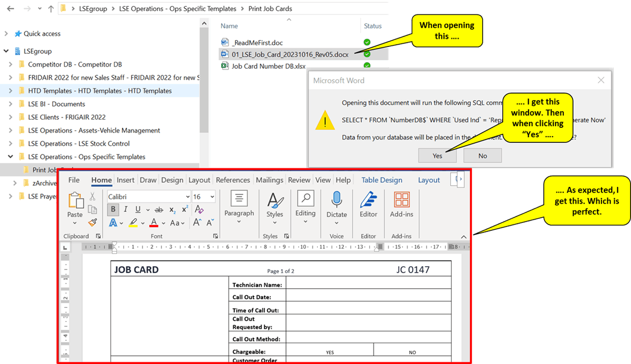Switch to the References tab
The height and width of the screenshot is (364, 631).
pos(233,180)
